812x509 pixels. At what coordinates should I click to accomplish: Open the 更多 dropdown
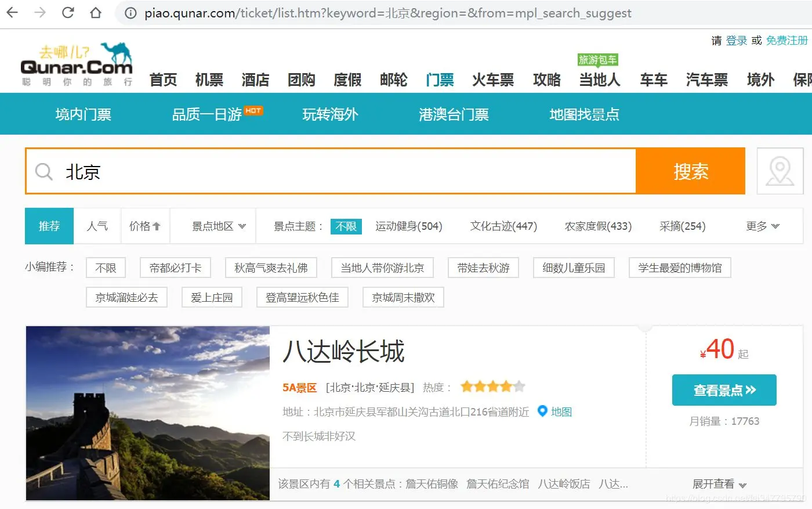(762, 226)
